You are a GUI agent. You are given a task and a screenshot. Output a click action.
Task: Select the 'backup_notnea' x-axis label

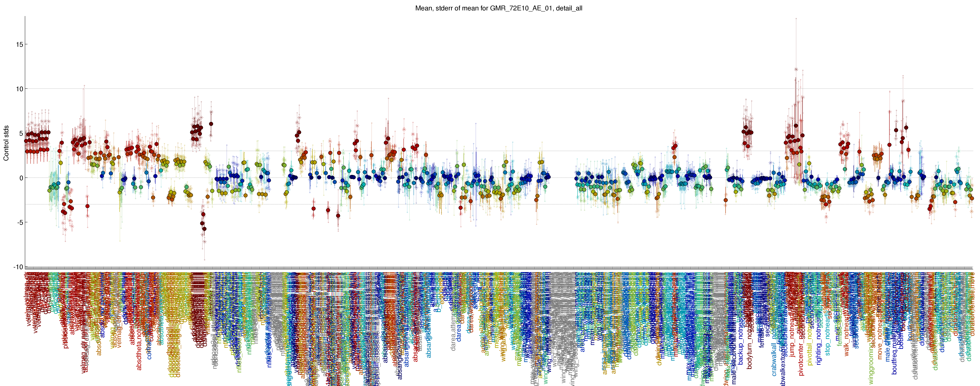pyautogui.click(x=741, y=344)
